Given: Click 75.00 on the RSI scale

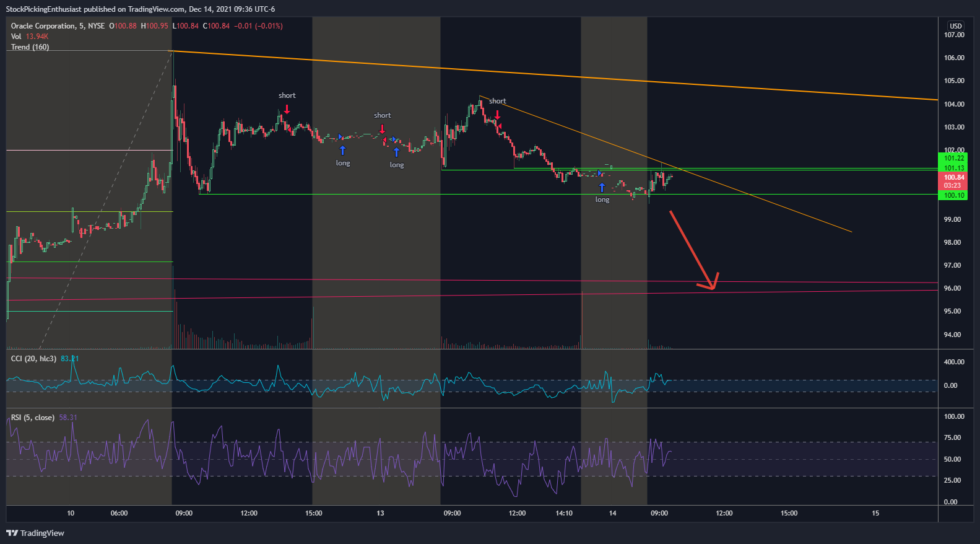Looking at the screenshot, I should 953,437.
